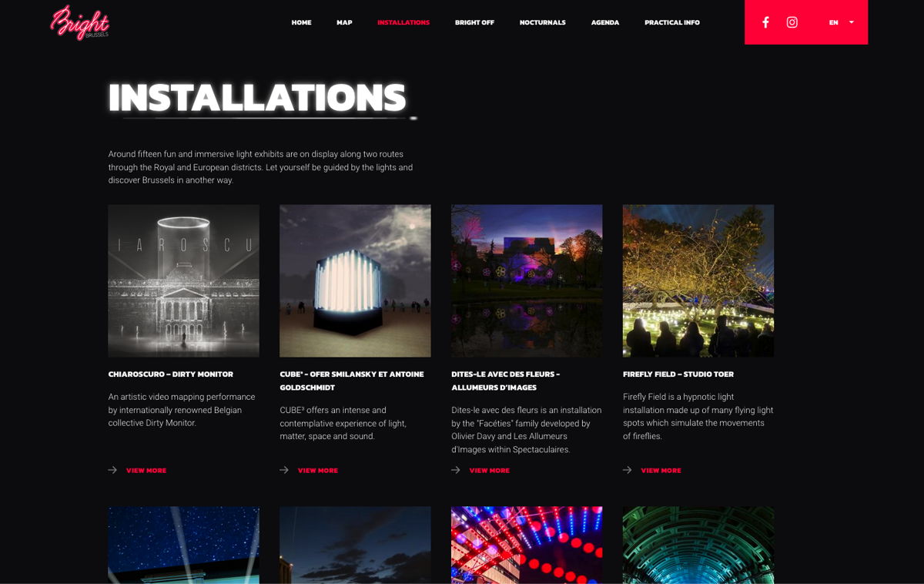Click View More under Dites-le avec des fleurs
Image resolution: width=924 pixels, height=584 pixels.
tap(490, 470)
